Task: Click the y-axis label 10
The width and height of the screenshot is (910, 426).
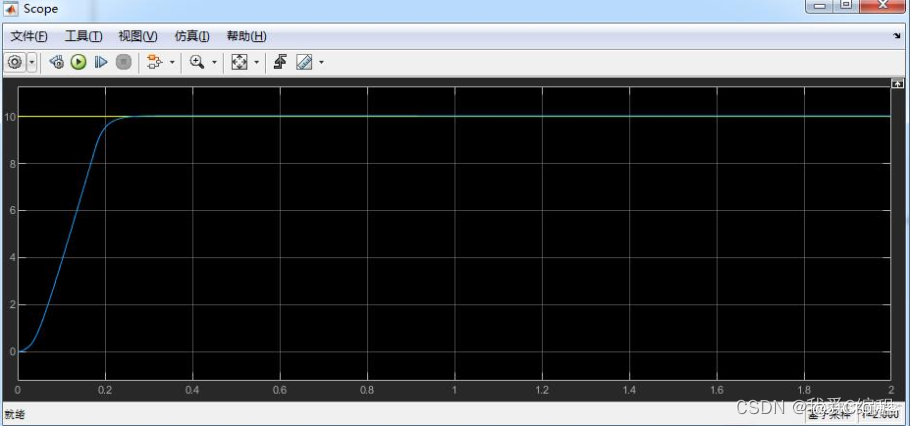Action: [x=9, y=117]
